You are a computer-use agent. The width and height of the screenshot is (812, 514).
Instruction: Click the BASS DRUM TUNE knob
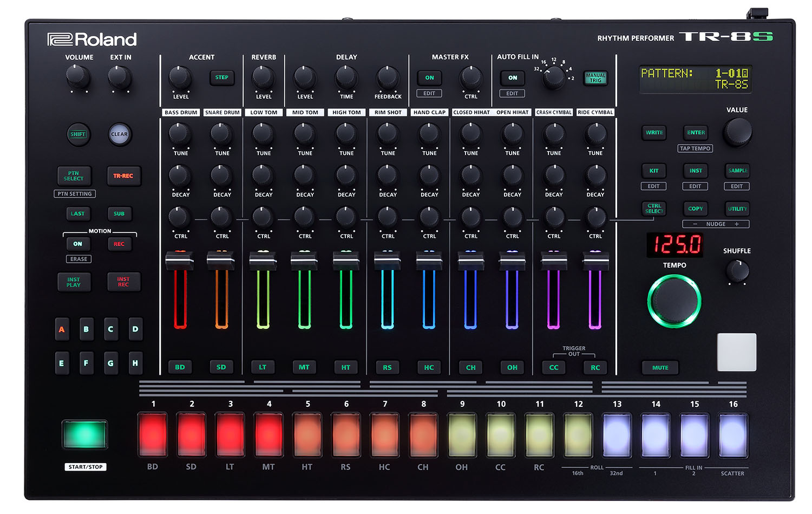pyautogui.click(x=180, y=134)
